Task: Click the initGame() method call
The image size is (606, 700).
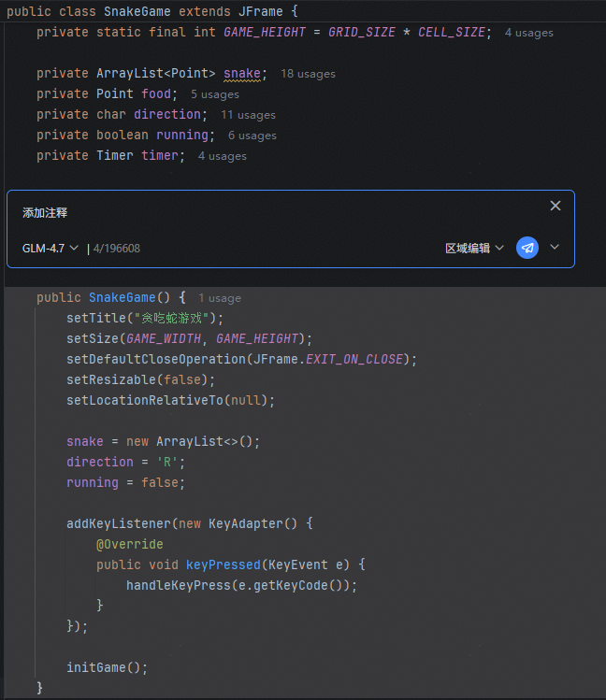Action: point(107,667)
